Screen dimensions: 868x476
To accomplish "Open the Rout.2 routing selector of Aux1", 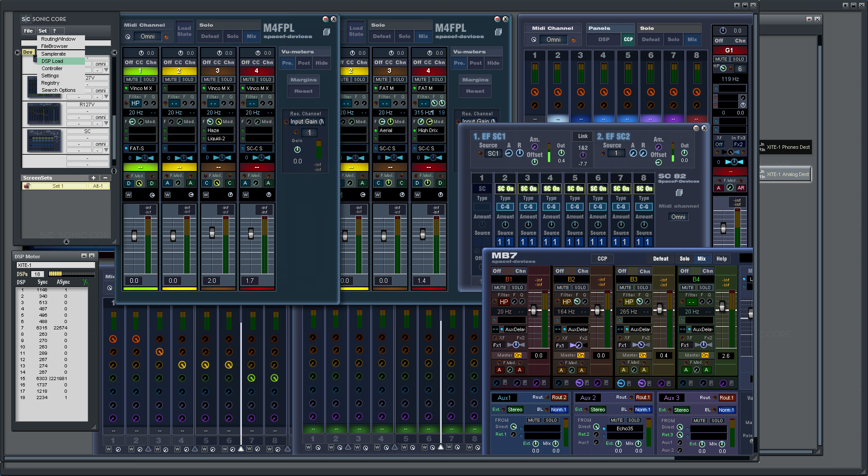I will 559,397.
